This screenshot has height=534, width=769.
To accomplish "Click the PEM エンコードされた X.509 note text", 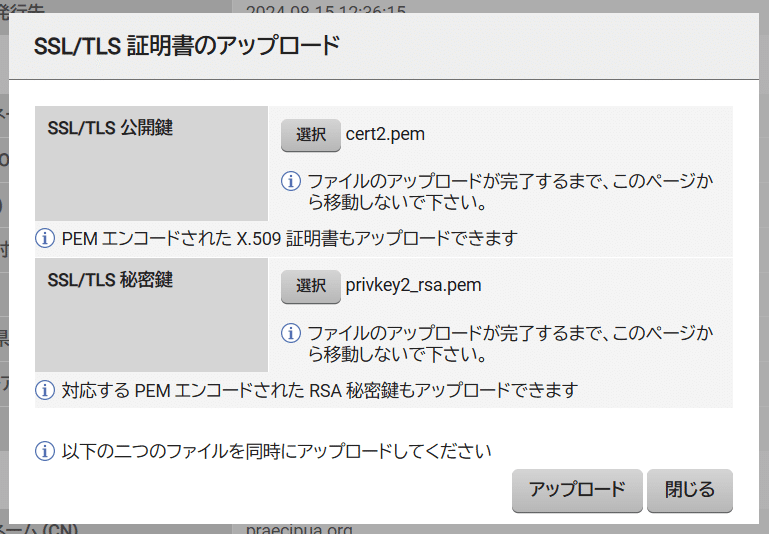I will pos(289,239).
